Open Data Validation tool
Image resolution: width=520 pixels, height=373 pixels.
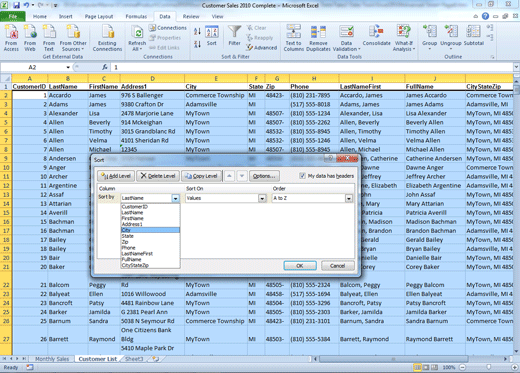tap(346, 38)
